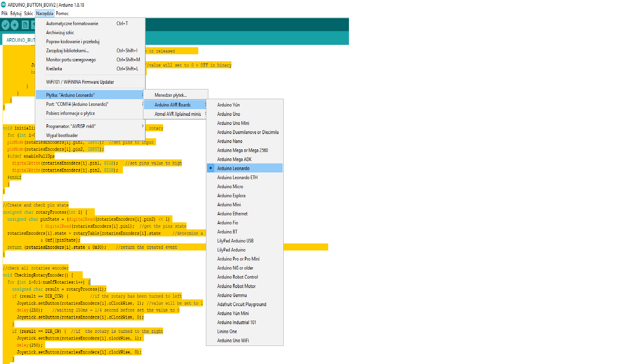Click the Verify checkmark toolbar icon
Viewport: 643px width, 364px height.
click(5, 25)
